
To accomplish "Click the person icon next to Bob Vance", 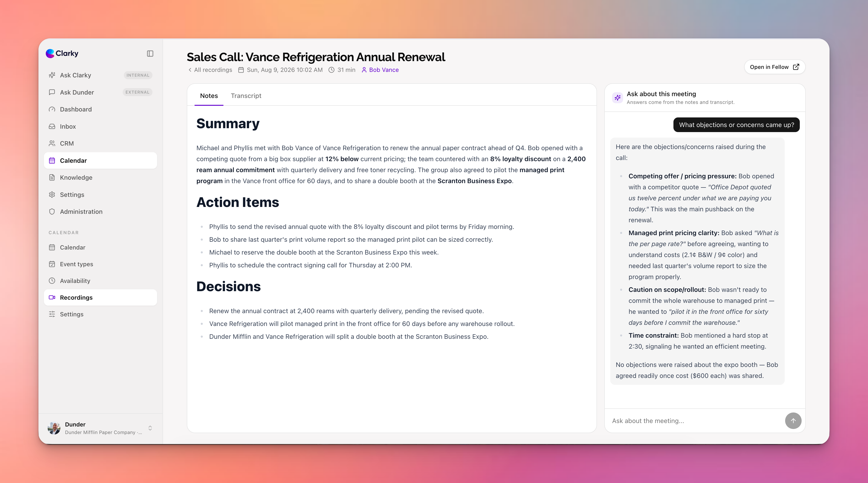I will (364, 70).
